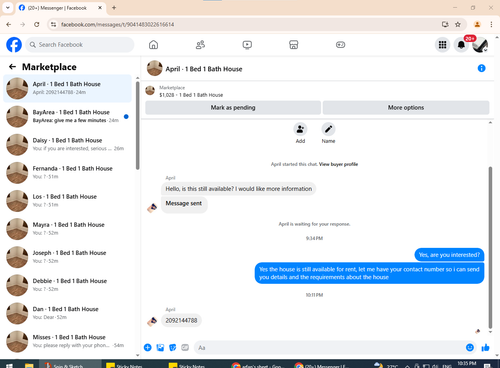
Task: Click the Aa message input field
Action: [x=328, y=348]
